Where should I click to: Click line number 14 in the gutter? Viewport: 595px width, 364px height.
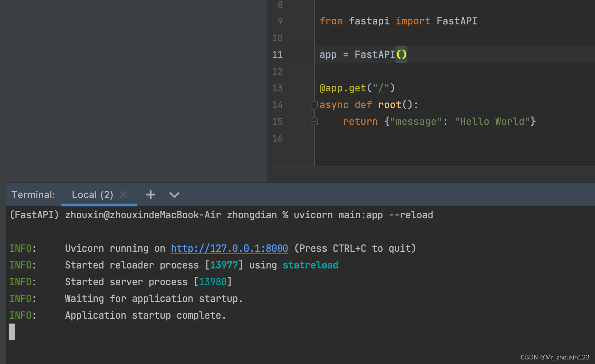pyautogui.click(x=277, y=105)
